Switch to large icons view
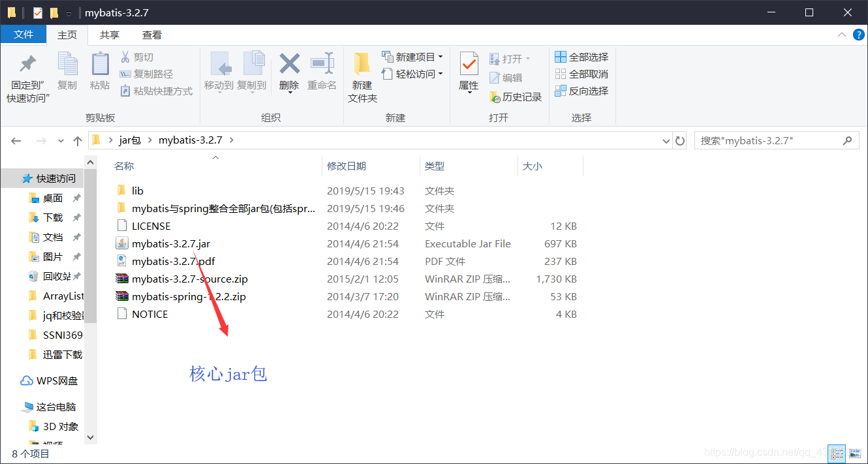The image size is (868, 464). pos(856,452)
